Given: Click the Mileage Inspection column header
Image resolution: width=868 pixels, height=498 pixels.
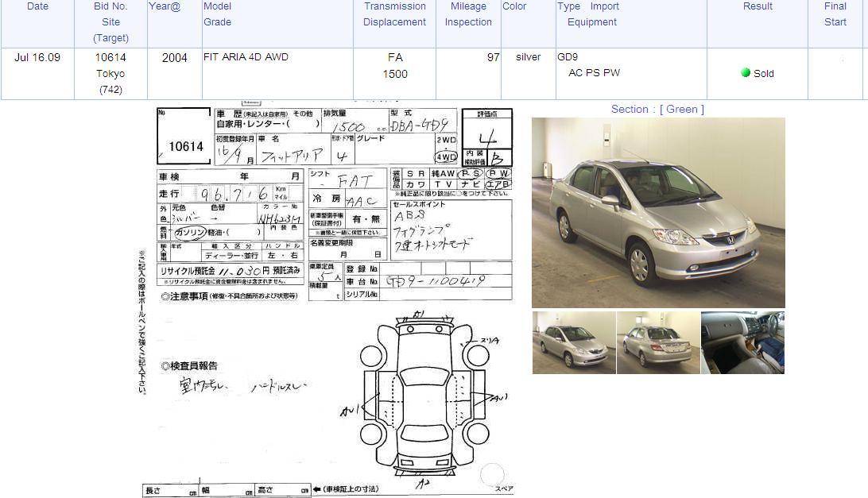Looking at the screenshot, I should (468, 14).
